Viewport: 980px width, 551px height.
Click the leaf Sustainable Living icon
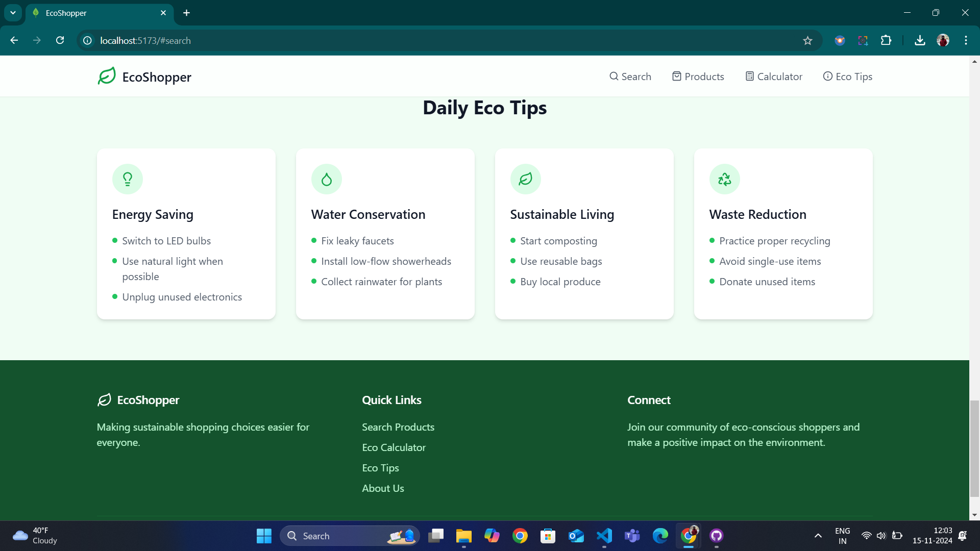[526, 179]
